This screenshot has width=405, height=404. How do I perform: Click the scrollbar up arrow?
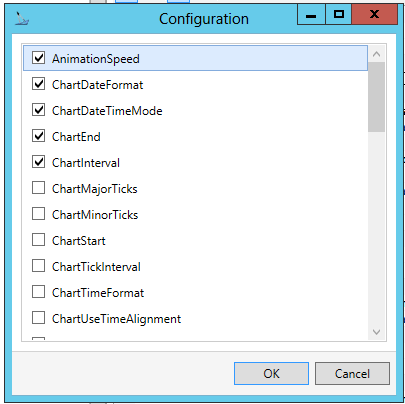pyautogui.click(x=377, y=54)
